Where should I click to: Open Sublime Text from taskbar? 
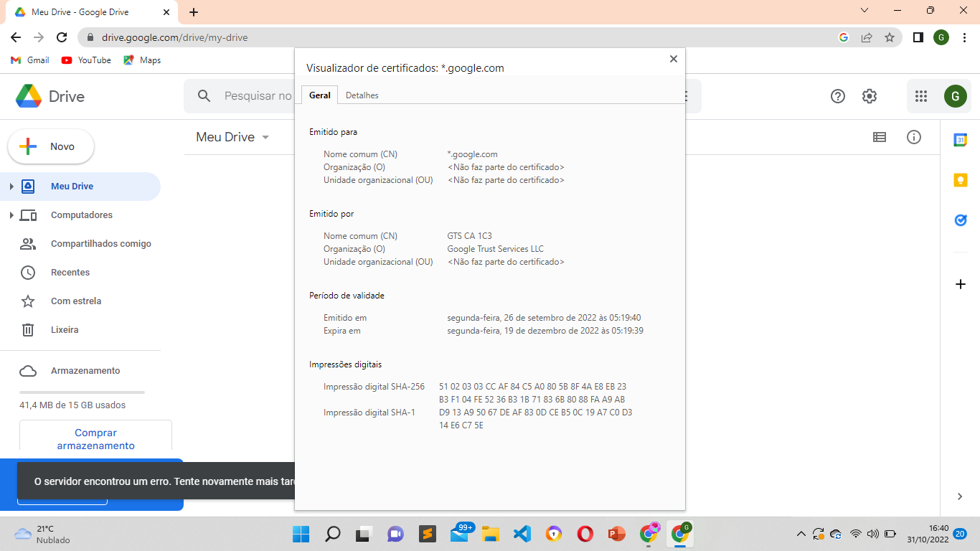click(428, 534)
